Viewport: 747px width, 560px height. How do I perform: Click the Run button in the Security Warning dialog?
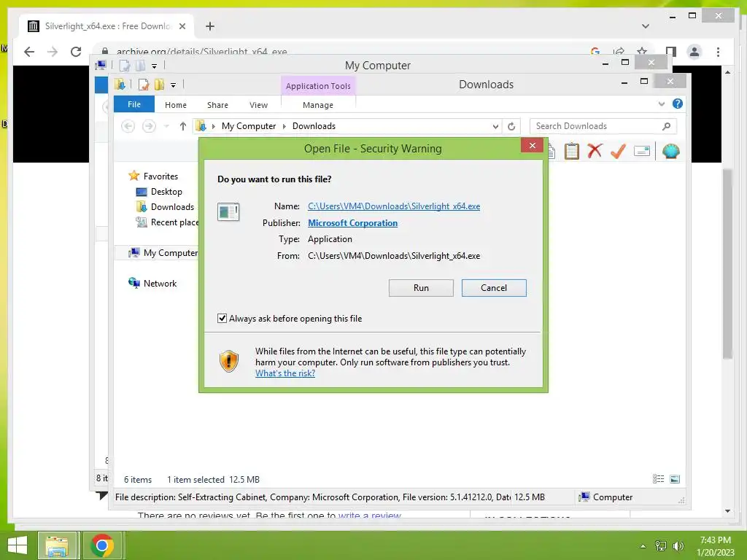coord(421,287)
